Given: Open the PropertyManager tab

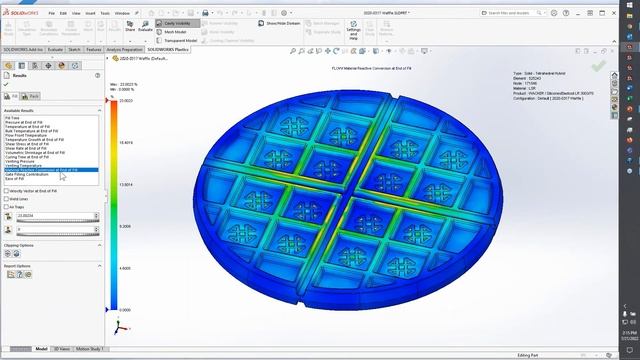Looking at the screenshot, I should pos(22,65).
